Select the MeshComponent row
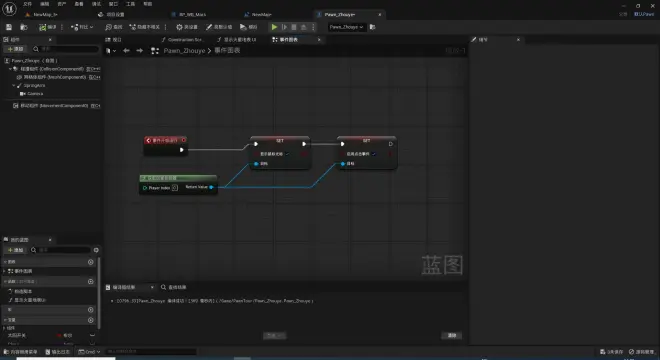660x360 pixels. (58, 77)
